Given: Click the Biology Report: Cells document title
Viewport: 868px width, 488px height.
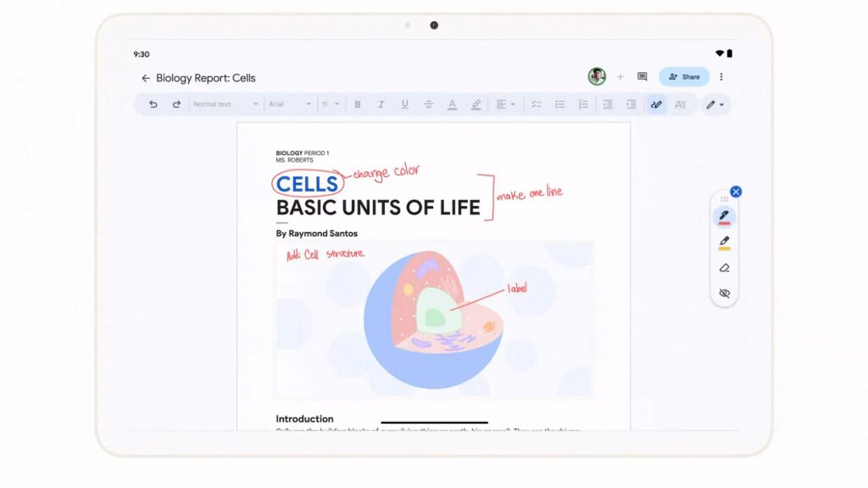Looking at the screenshot, I should pos(206,78).
